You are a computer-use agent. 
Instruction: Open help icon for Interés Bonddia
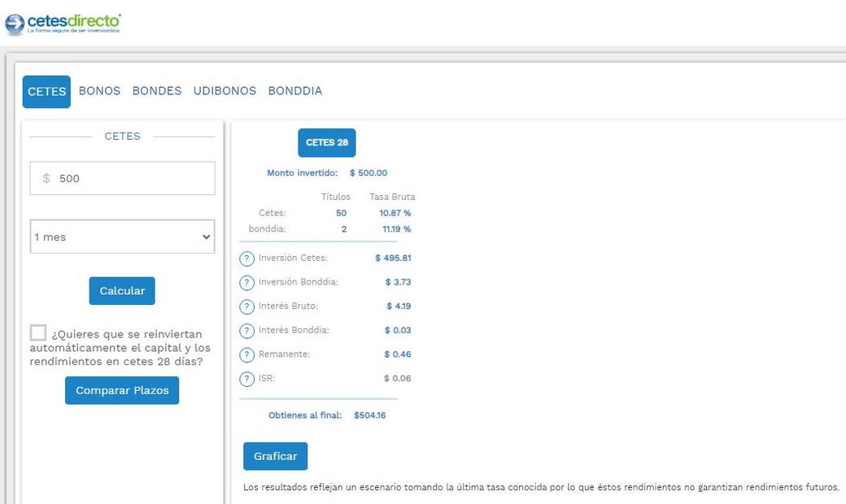pos(246,330)
